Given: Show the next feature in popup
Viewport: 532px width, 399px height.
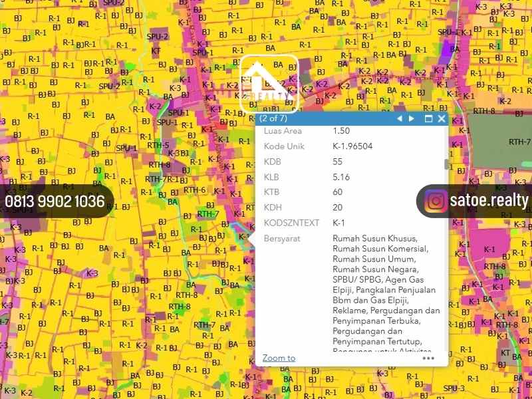Looking at the screenshot, I should [x=412, y=119].
